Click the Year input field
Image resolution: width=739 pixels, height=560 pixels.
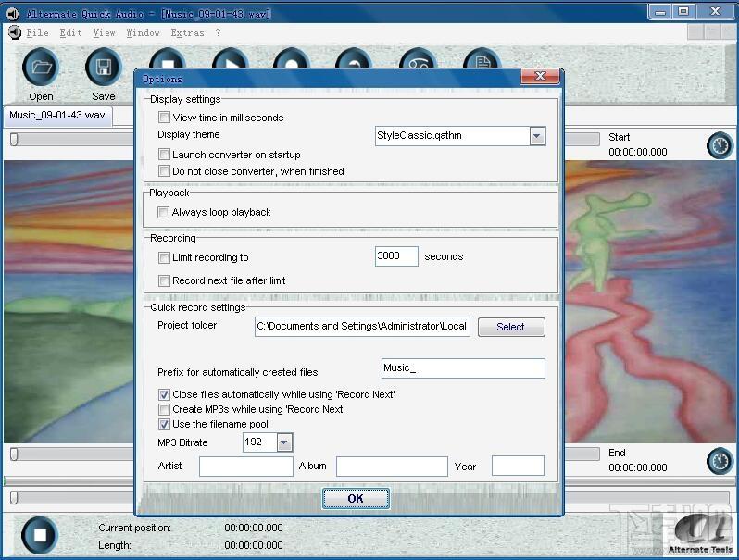click(518, 466)
